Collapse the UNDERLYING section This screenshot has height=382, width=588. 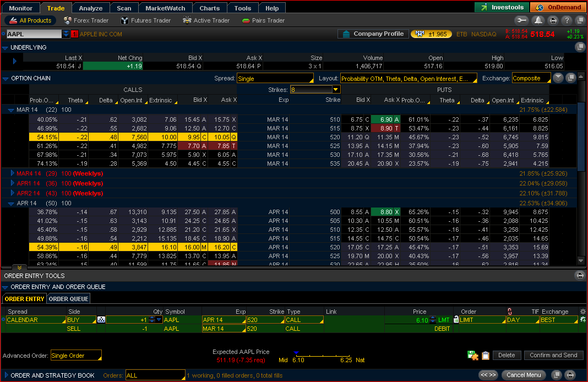point(6,47)
